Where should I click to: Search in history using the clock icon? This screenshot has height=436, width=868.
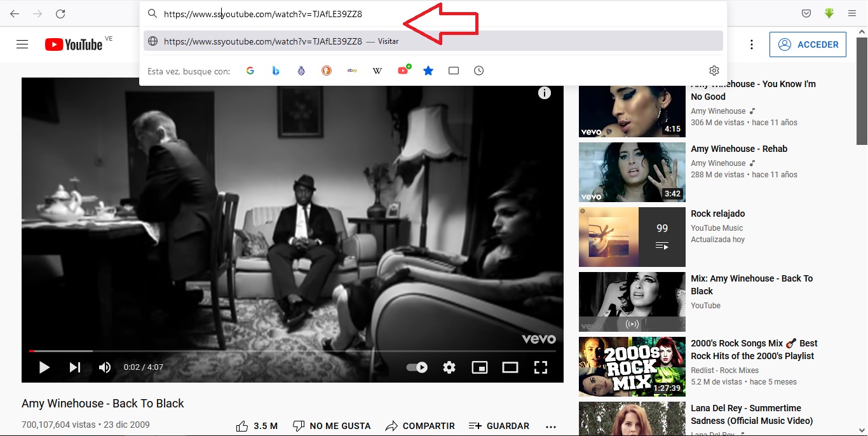[479, 71]
